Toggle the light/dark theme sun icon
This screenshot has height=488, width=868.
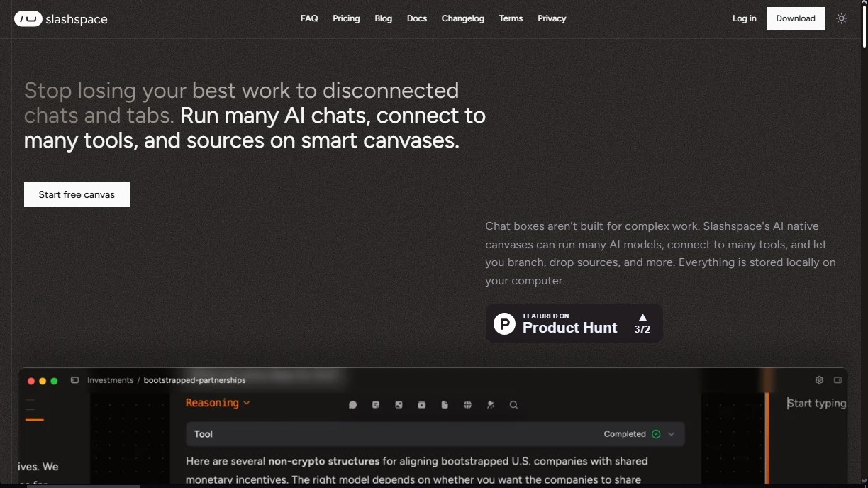pyautogui.click(x=842, y=18)
